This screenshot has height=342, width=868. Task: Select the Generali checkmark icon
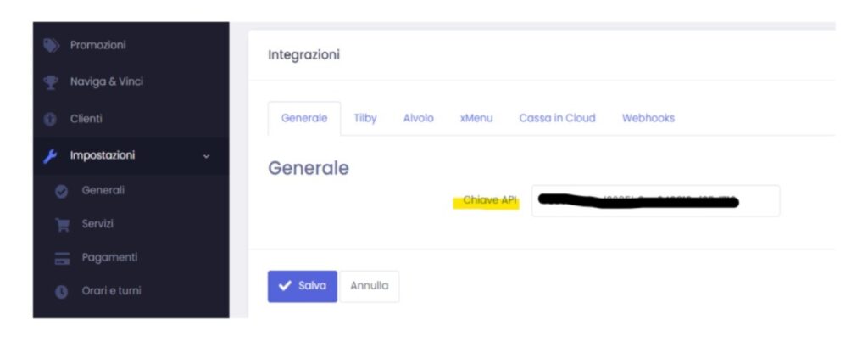[x=61, y=191]
